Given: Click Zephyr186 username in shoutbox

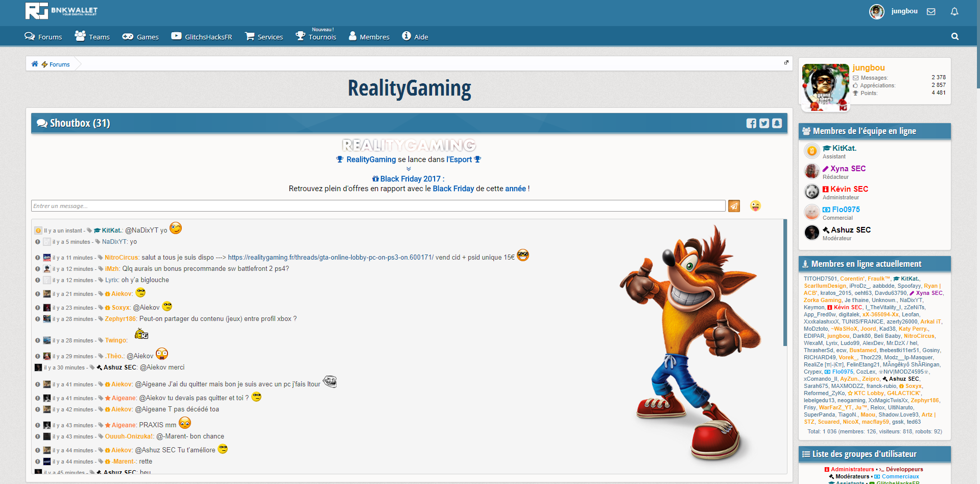Looking at the screenshot, I should pyautogui.click(x=121, y=319).
